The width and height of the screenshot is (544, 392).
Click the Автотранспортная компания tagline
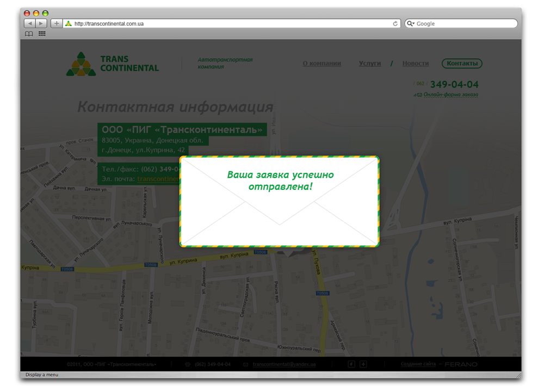225,63
